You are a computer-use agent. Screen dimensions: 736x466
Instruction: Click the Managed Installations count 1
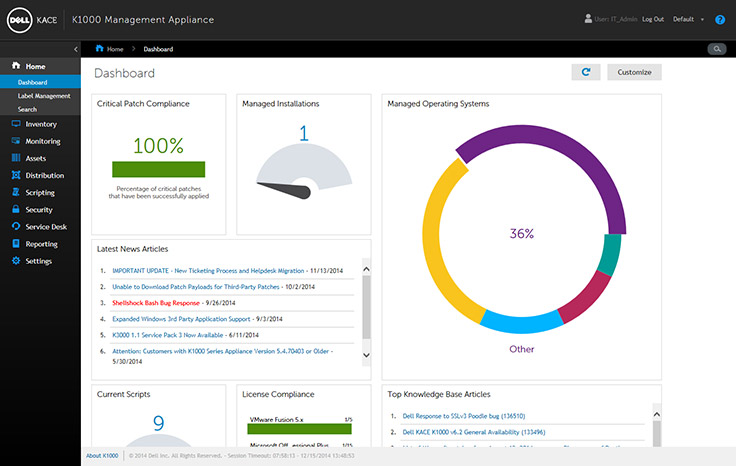pyautogui.click(x=304, y=133)
